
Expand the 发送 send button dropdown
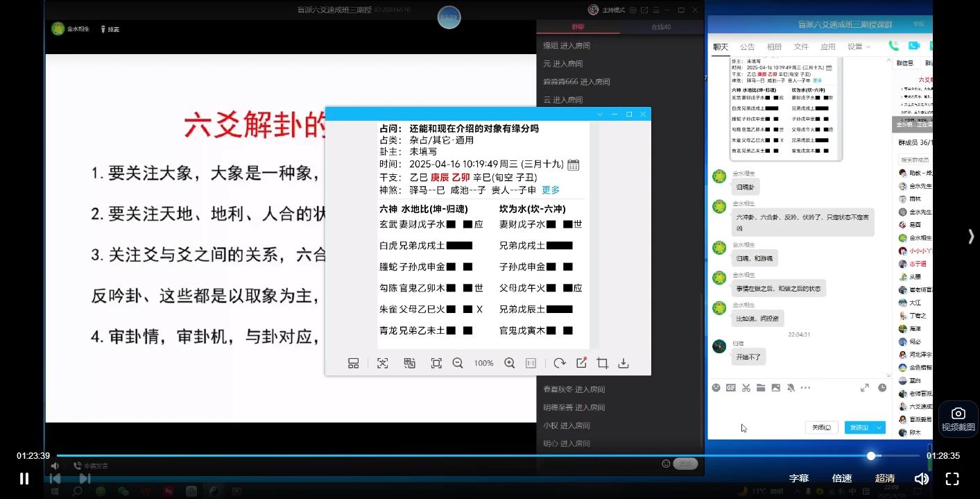(x=879, y=428)
